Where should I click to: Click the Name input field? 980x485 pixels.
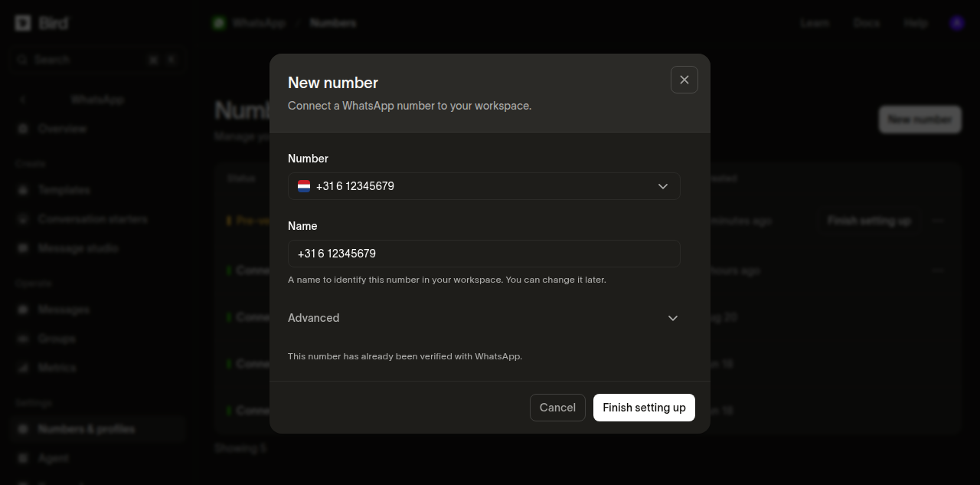(484, 254)
